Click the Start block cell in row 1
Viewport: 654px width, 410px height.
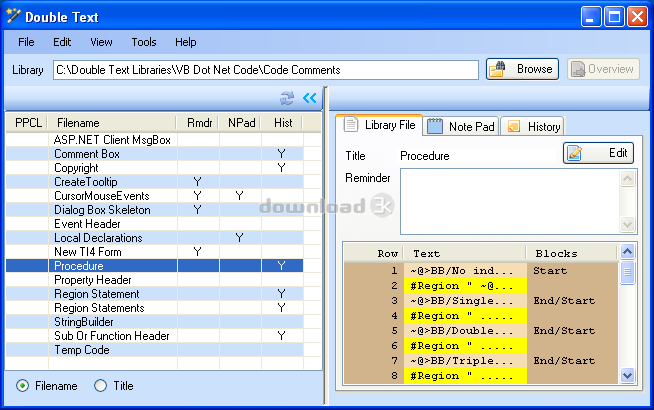tap(572, 271)
